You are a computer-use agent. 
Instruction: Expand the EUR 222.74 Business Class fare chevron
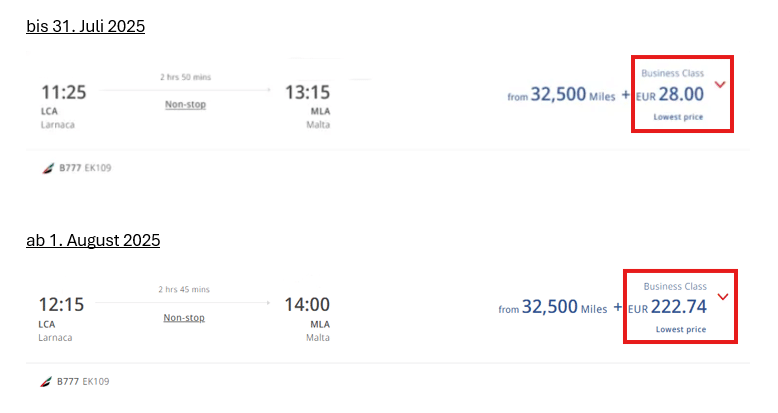click(x=723, y=297)
